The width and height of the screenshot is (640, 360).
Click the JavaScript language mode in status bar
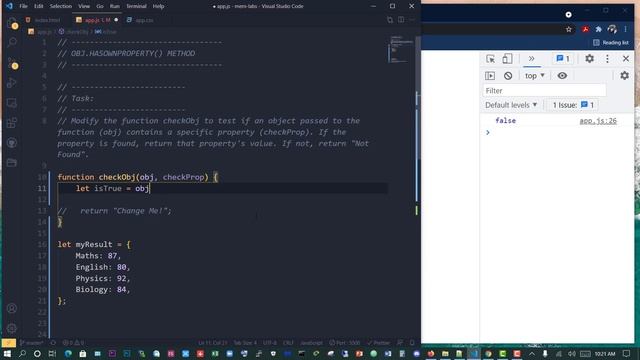[311, 343]
